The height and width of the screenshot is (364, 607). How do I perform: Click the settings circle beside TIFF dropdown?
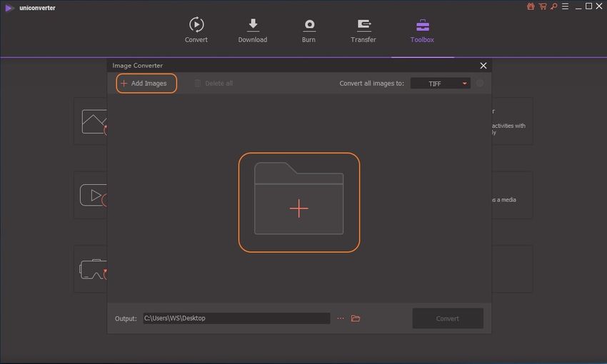coord(480,84)
